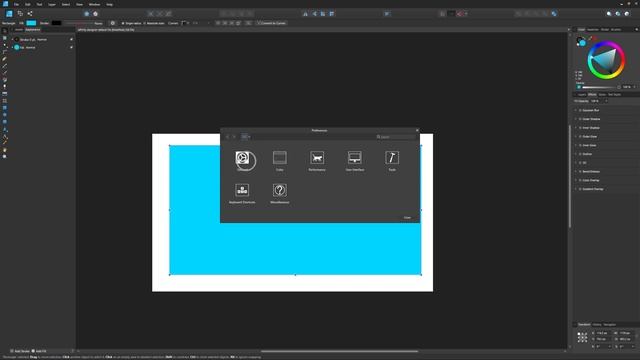Screen dimensions: 640x360
Task: Switch to the Brushes tab
Action: [616, 29]
